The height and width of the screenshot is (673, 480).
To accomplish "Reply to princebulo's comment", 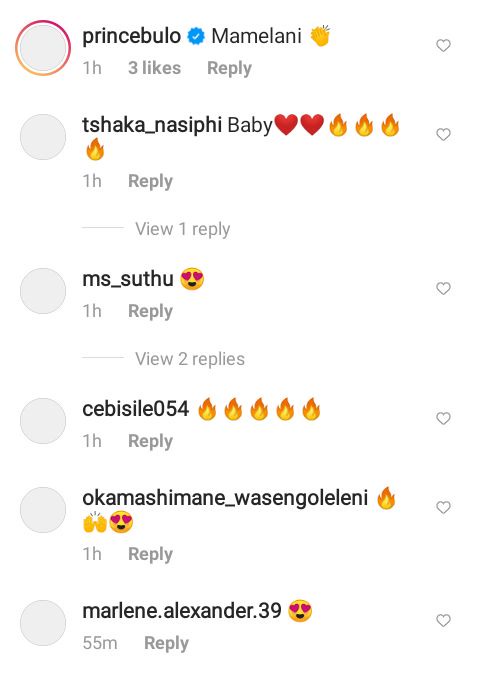I will coord(229,68).
